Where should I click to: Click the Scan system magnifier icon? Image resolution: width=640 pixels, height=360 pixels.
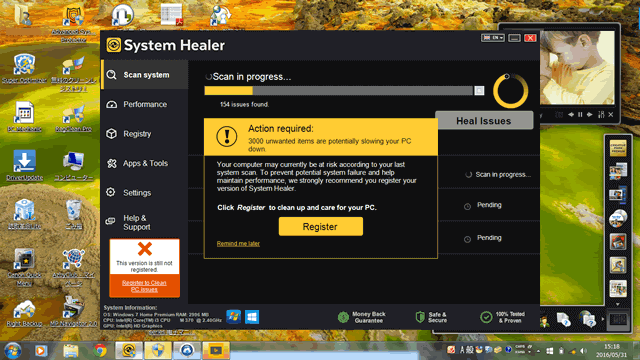pyautogui.click(x=111, y=75)
